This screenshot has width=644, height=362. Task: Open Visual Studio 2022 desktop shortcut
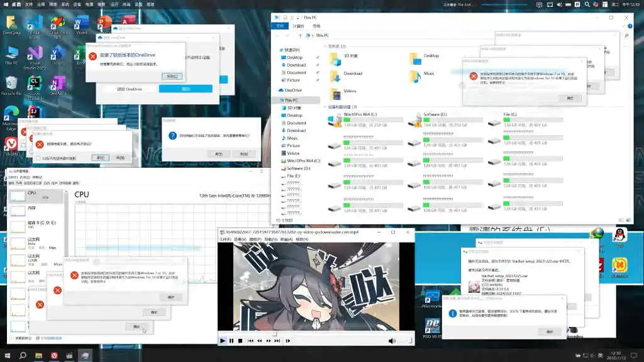[x=35, y=57]
